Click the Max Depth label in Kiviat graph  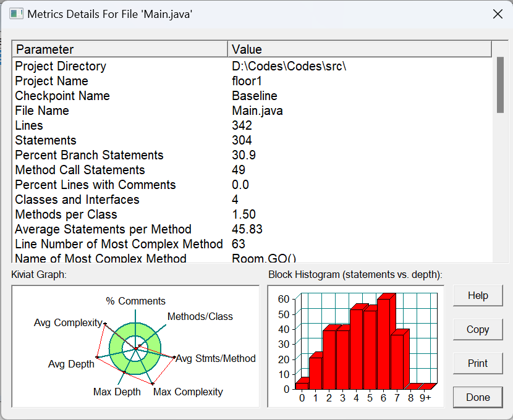pyautogui.click(x=117, y=392)
